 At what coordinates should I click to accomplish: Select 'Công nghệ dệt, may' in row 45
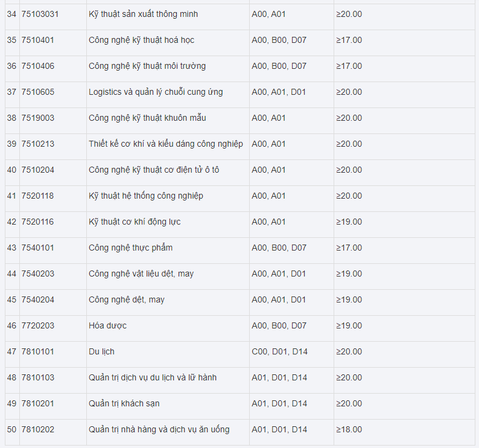(x=127, y=299)
